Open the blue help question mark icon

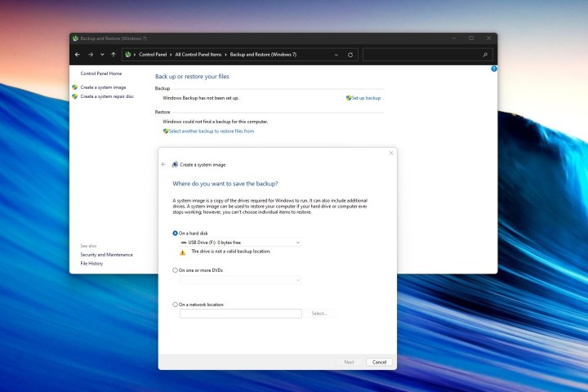[494, 69]
